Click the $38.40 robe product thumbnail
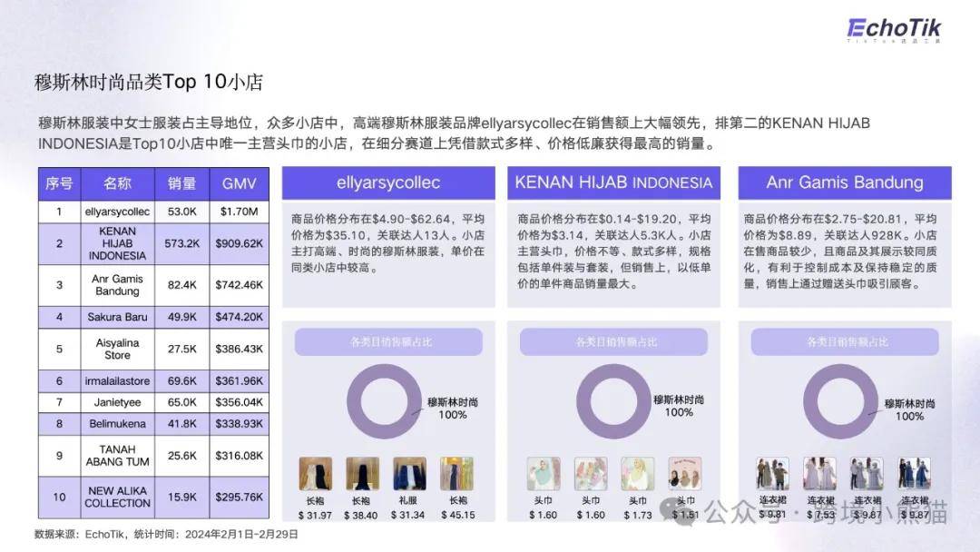 point(362,474)
